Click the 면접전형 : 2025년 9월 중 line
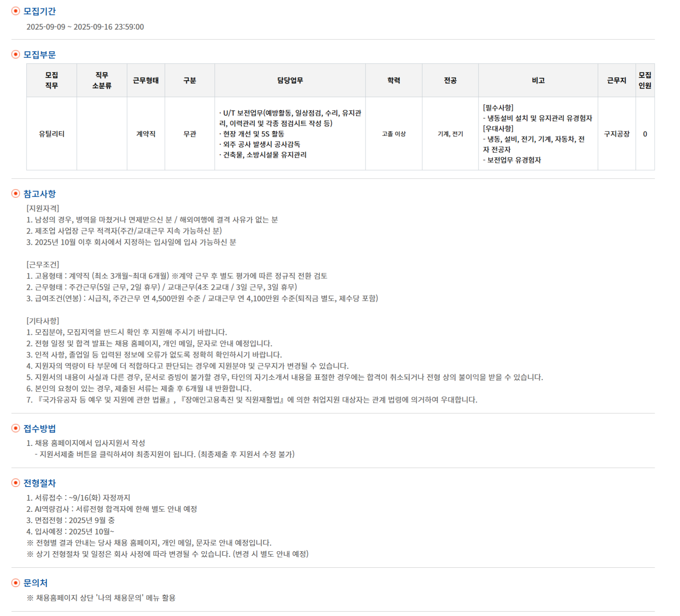Image resolution: width=680 pixels, height=616 pixels. [71, 520]
